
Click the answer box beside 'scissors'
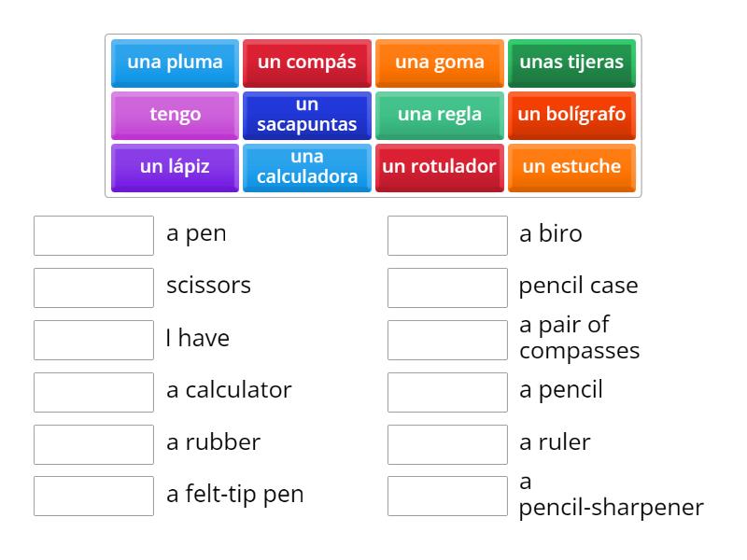(x=92, y=287)
